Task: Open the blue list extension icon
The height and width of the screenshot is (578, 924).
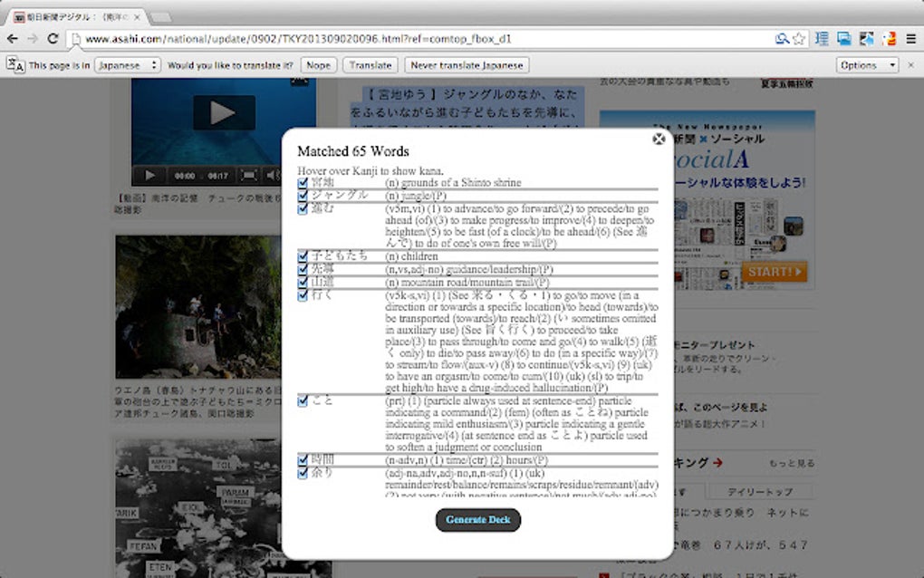Action: (821, 40)
